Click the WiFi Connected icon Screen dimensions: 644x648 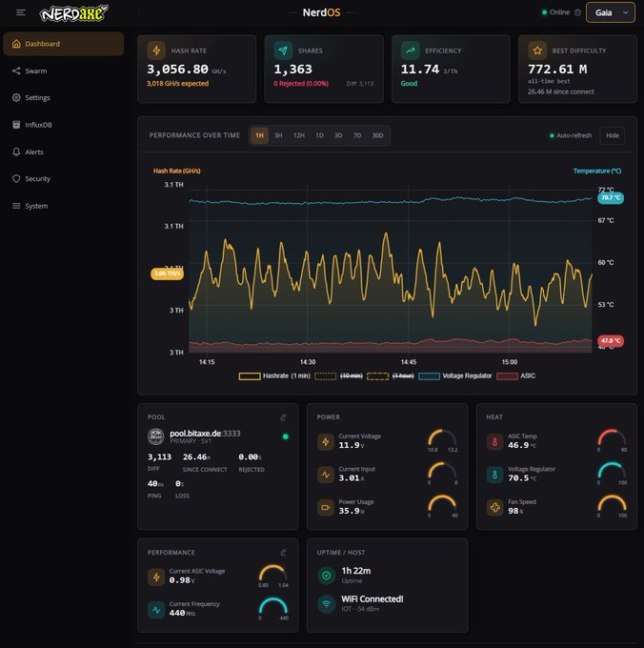pos(326,604)
